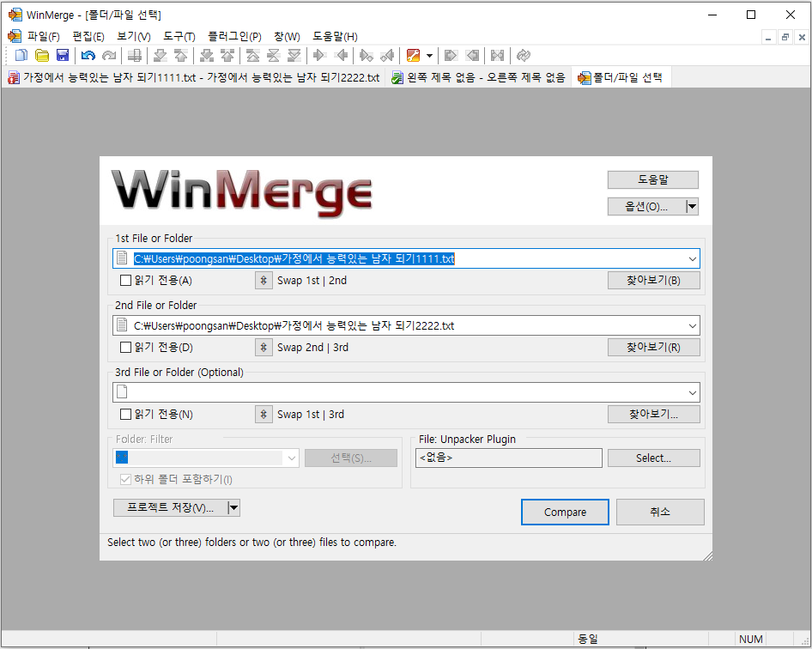Click the Unpacker Plugin <없음> field
This screenshot has height=649, width=812.
pos(508,458)
